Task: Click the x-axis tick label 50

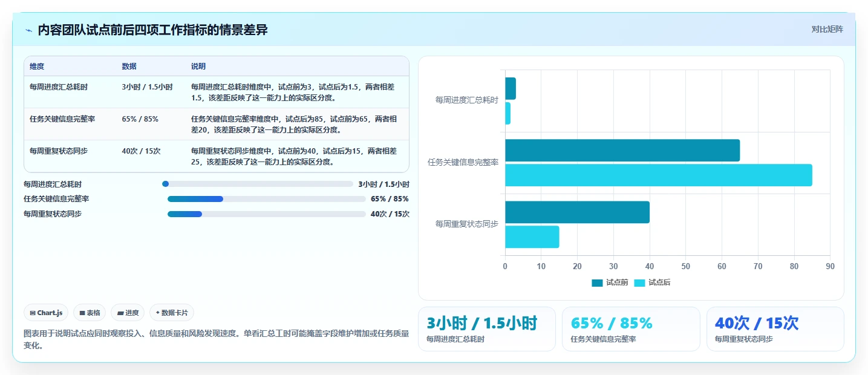Action: click(685, 266)
